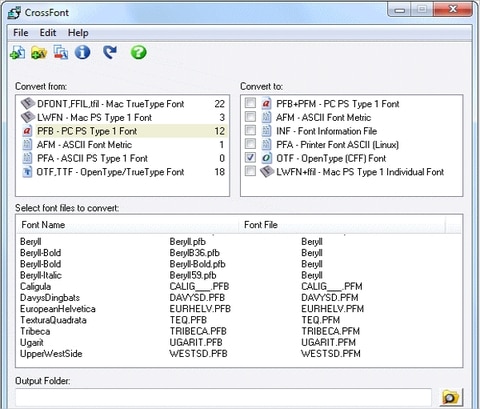Open the Edit menu
The image size is (480, 409).
[x=48, y=33]
